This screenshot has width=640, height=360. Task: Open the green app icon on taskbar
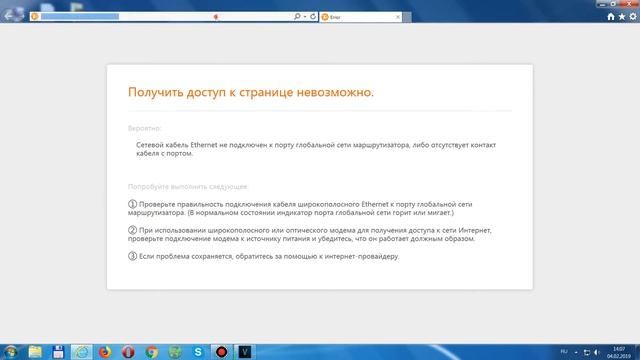pos(175,352)
